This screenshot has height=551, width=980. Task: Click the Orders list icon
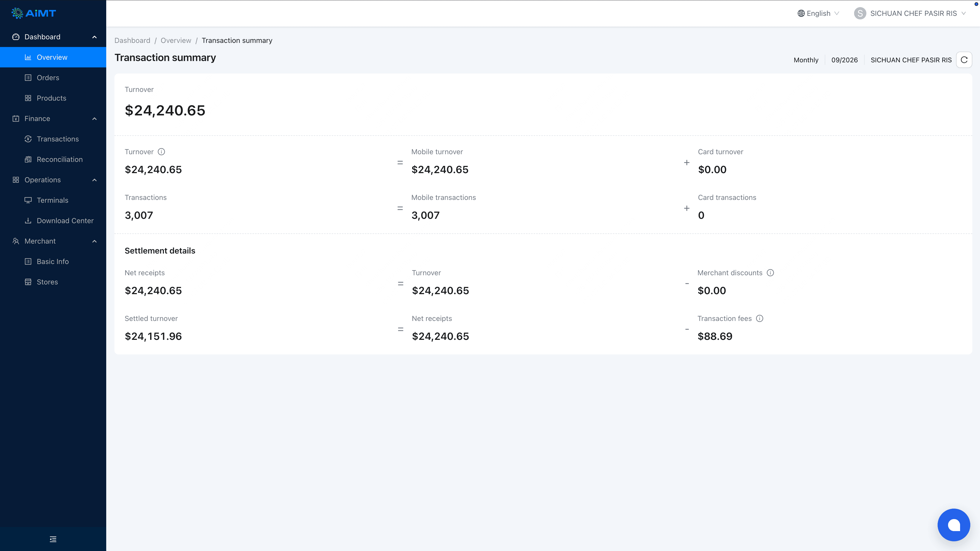(x=28, y=78)
